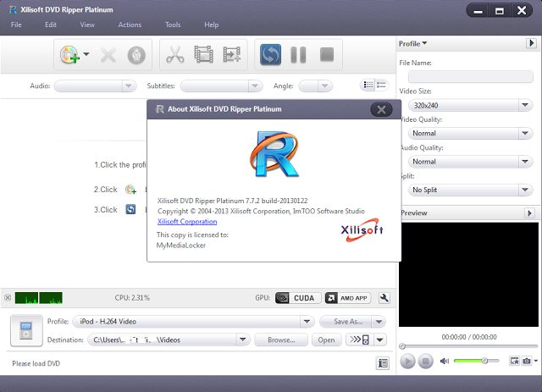The image size is (542, 392).
Task: Open the No Split dropdown
Action: (x=471, y=190)
